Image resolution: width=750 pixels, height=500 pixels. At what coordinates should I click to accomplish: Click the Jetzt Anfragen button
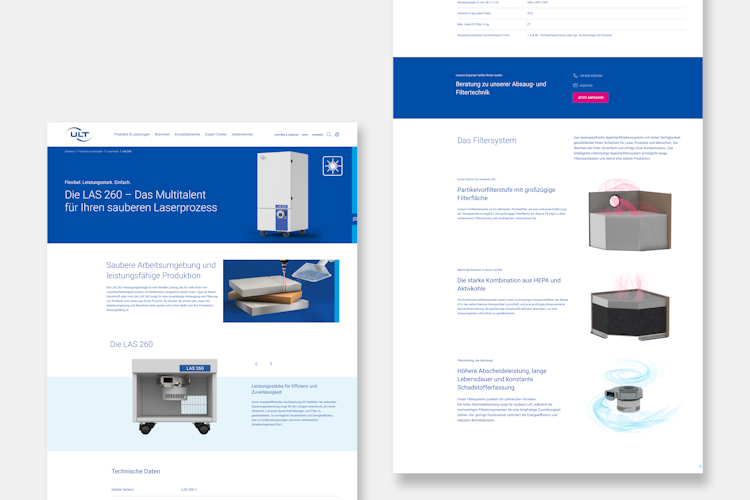[x=590, y=98]
